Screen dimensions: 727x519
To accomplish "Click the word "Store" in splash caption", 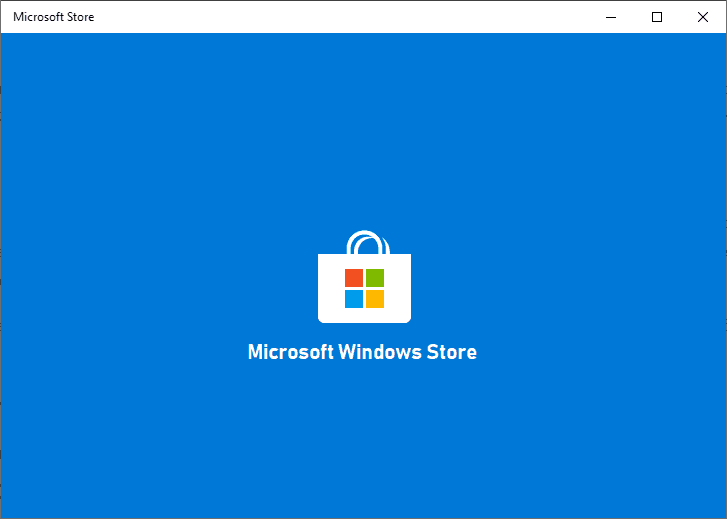I will [450, 352].
